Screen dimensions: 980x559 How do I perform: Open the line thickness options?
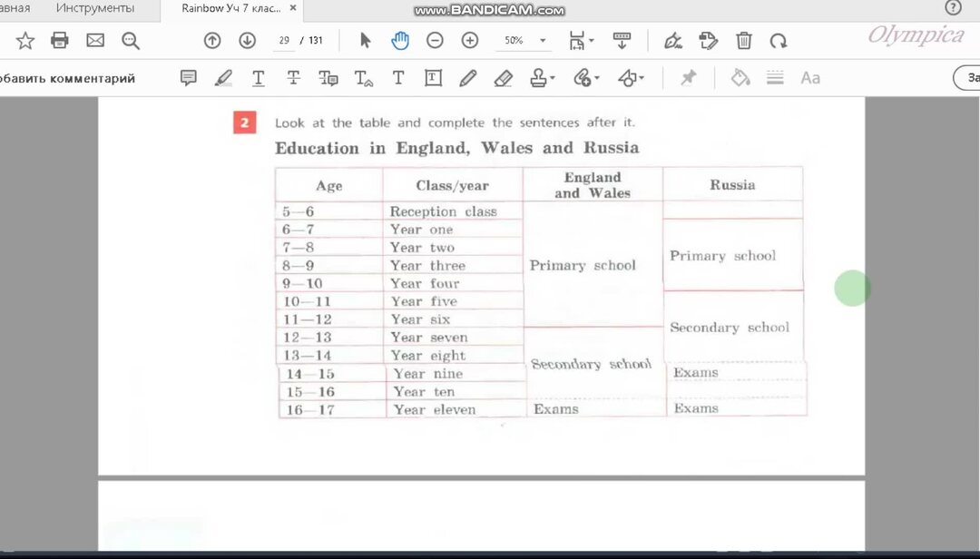(x=775, y=78)
